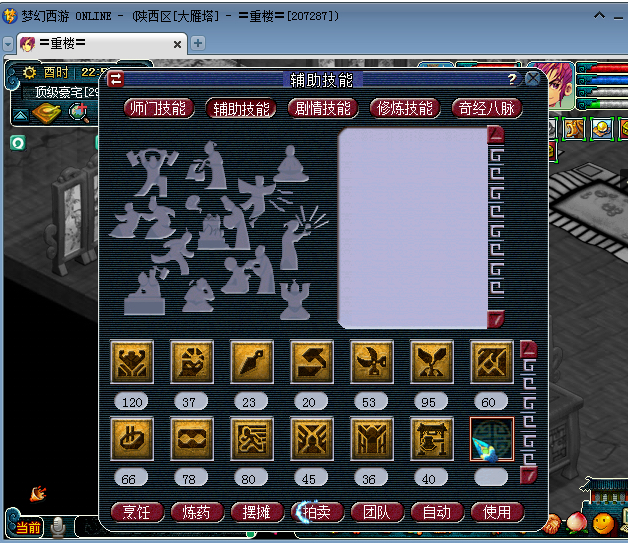Select the skill icon with level 66

click(132, 438)
